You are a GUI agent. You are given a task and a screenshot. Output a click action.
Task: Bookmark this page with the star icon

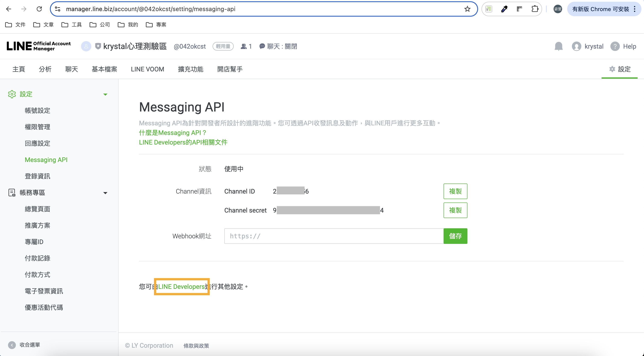click(x=467, y=9)
